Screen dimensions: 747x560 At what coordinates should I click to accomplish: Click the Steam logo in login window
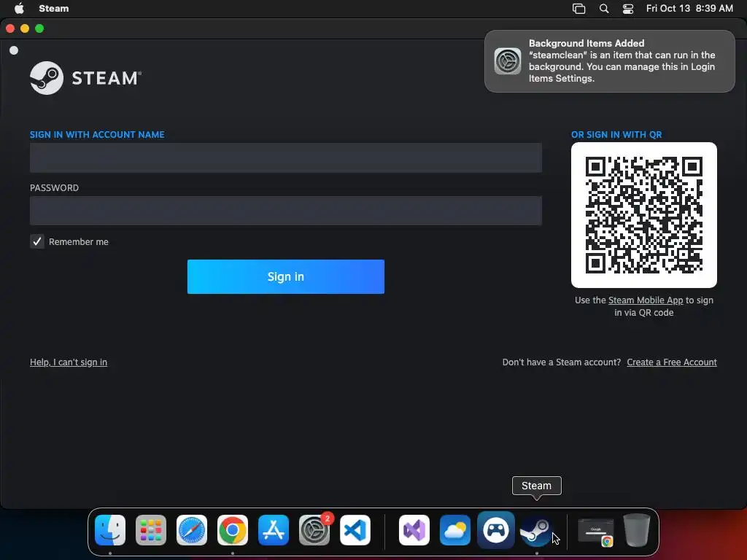click(x=86, y=77)
